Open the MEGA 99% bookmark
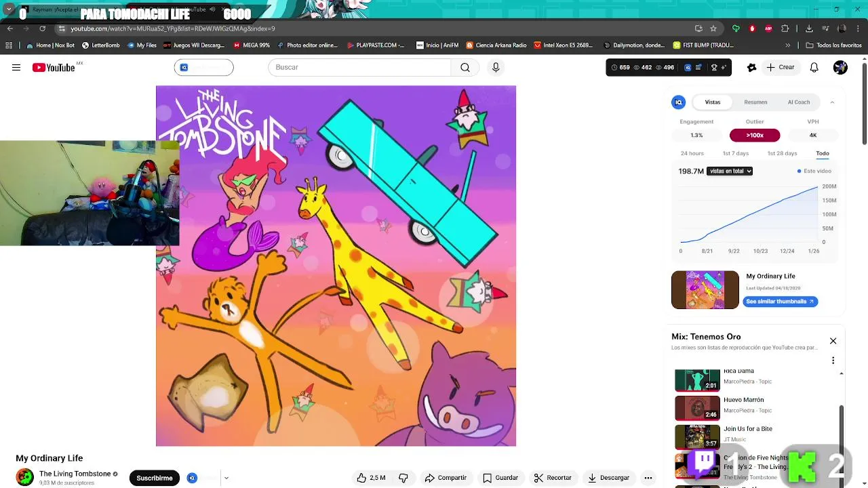The image size is (868, 488). coord(252,45)
